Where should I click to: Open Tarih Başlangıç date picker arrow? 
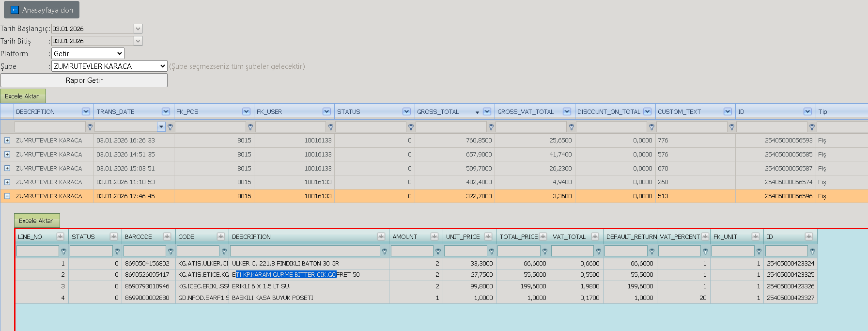[138, 29]
